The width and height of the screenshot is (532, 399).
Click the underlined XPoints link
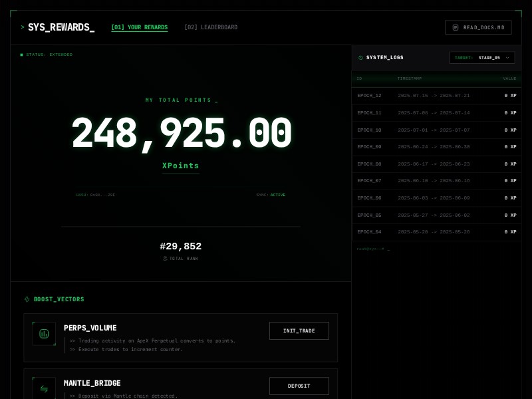pyautogui.click(x=181, y=166)
